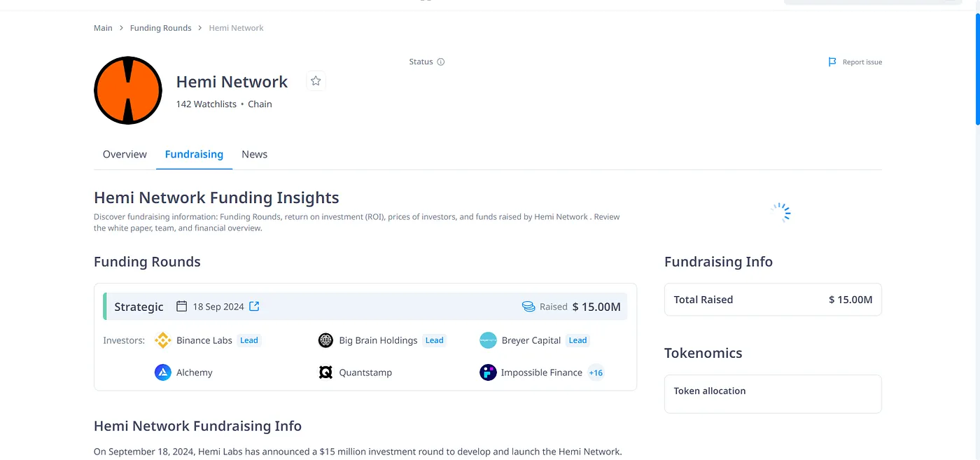
Task: Click the Breyer Capital logo icon
Action: pos(488,340)
